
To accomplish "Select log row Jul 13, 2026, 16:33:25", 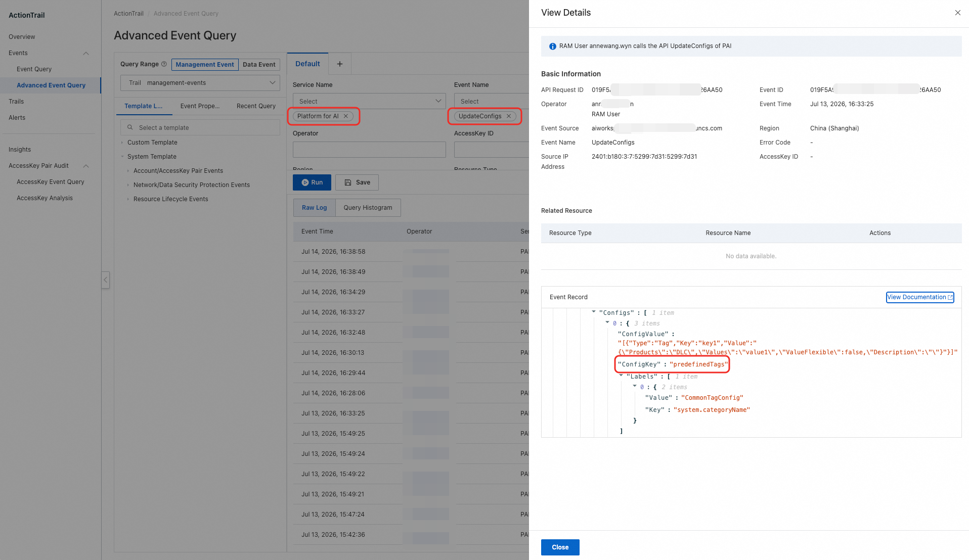I will point(411,413).
